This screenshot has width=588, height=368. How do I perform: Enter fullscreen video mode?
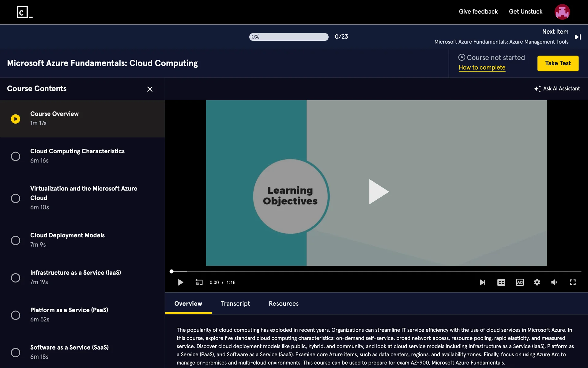[x=573, y=282]
